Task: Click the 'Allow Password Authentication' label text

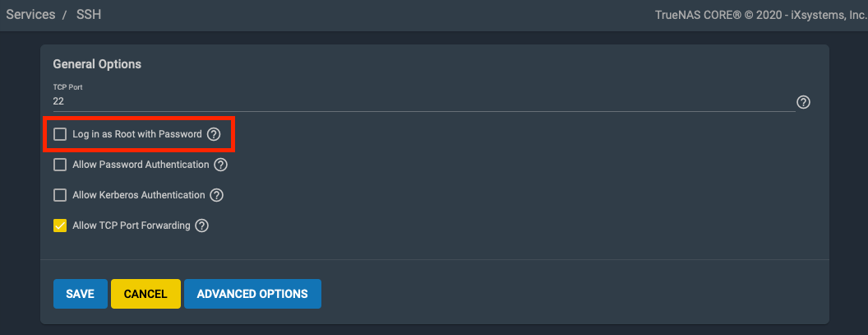Action: [x=141, y=165]
